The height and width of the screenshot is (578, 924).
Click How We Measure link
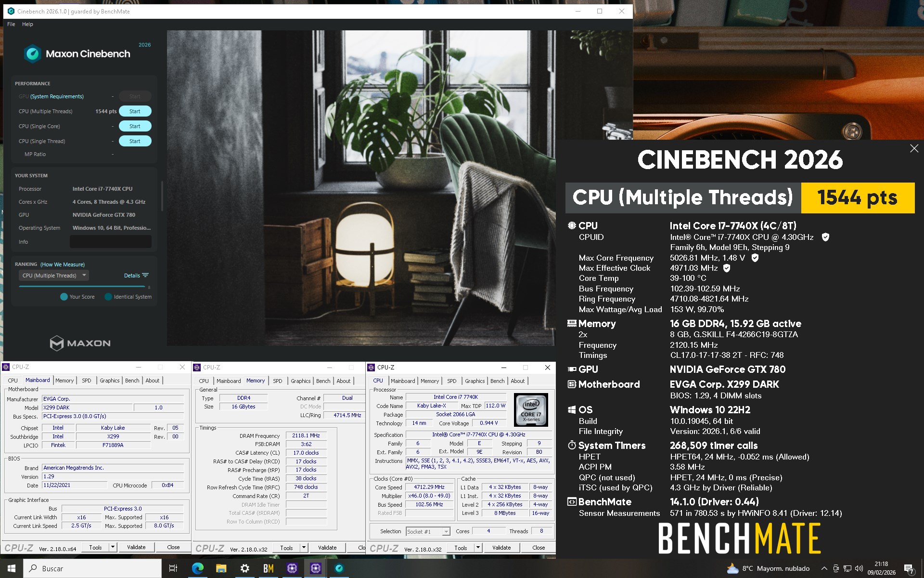coord(63,264)
